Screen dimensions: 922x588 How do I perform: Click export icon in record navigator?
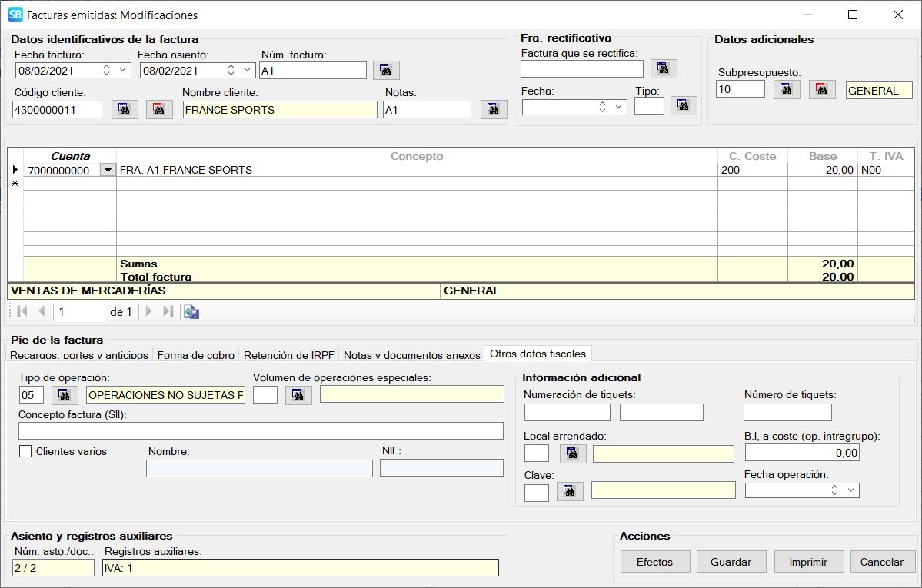tap(191, 312)
